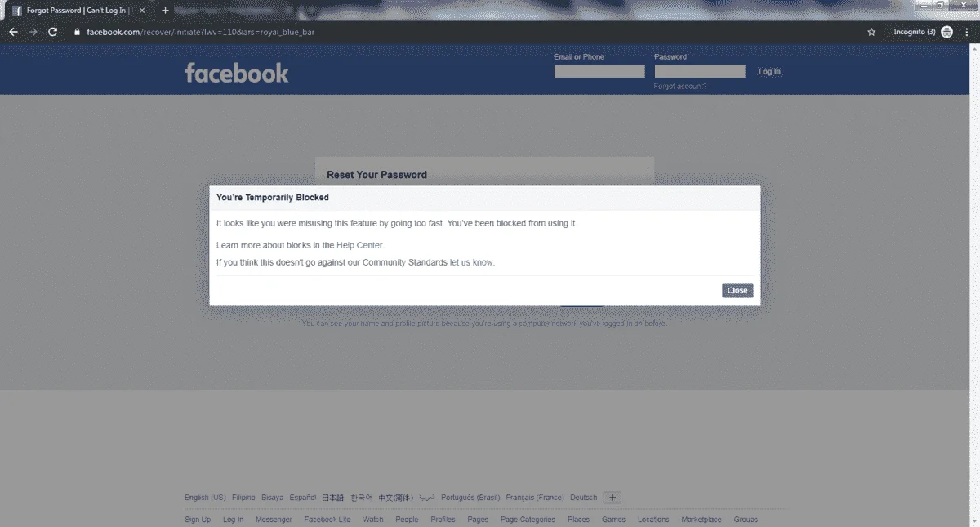
Task: Click the Facebook logo
Action: (x=237, y=73)
